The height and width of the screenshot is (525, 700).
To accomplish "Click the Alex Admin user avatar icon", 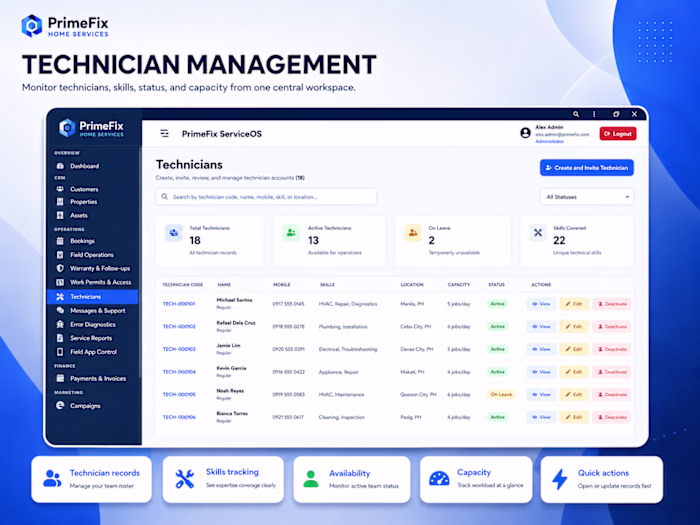I will pos(525,133).
